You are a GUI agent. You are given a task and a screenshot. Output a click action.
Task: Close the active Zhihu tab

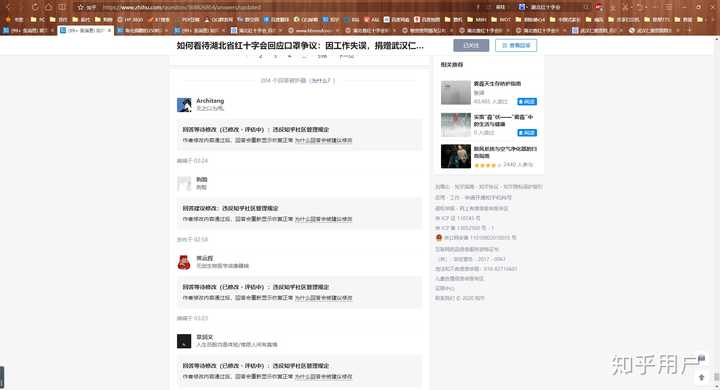click(x=109, y=30)
